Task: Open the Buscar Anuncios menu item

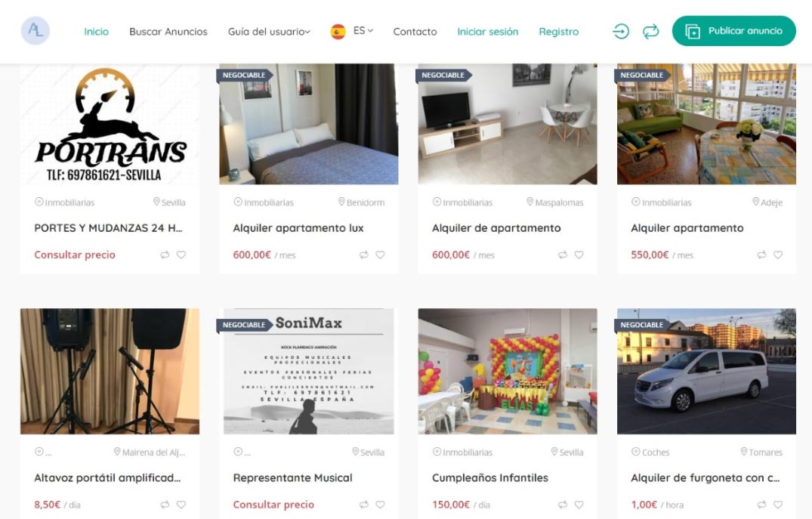Action: tap(168, 32)
